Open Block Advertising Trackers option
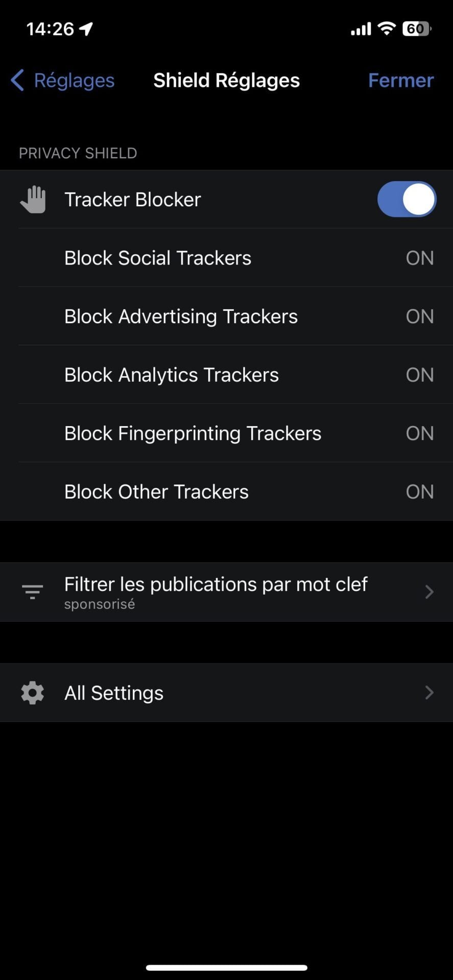 [x=181, y=316]
